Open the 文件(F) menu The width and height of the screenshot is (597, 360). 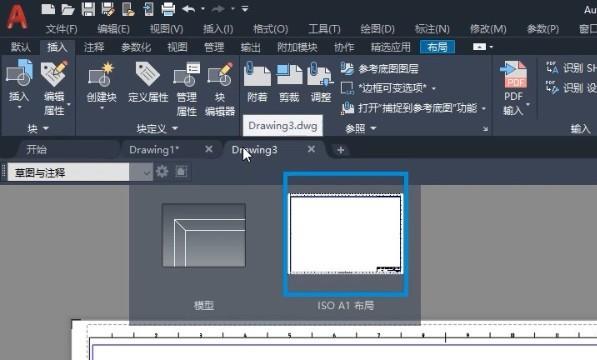tap(61, 29)
